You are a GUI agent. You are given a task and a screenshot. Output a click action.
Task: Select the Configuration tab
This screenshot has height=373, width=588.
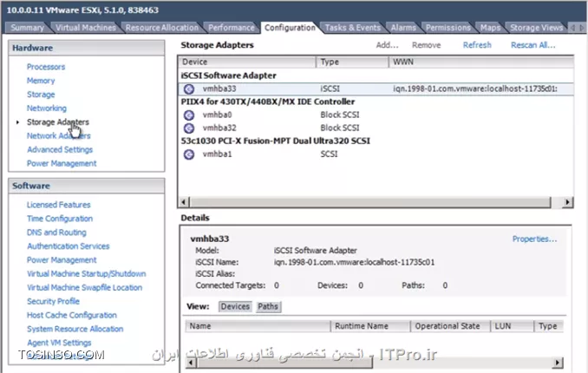(290, 28)
